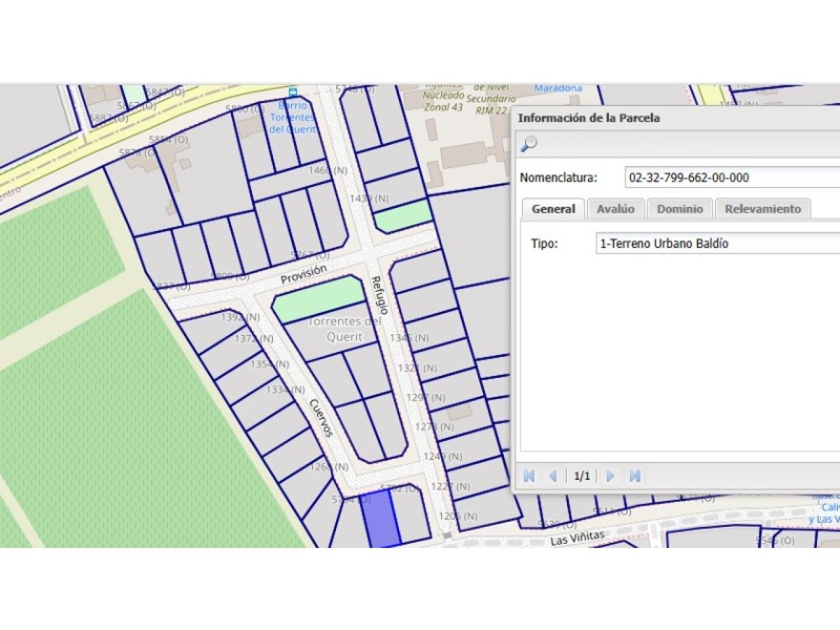This screenshot has height=630, width=840.
Task: Go to previous record in pager
Action: click(553, 476)
